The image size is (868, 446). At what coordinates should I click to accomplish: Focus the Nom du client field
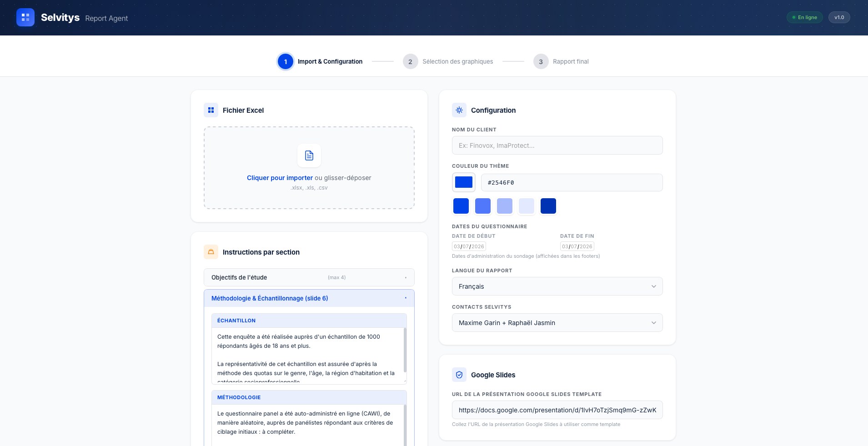pos(557,145)
